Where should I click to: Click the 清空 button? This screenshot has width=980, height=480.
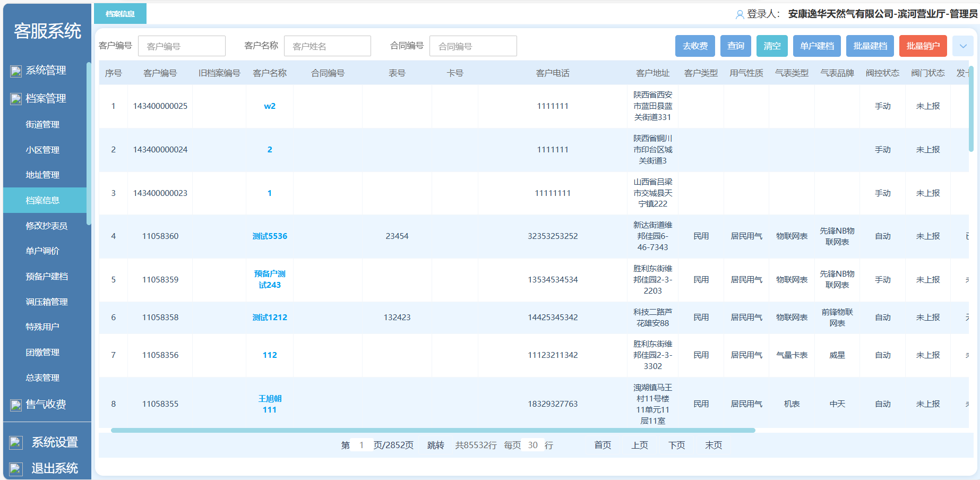pyautogui.click(x=772, y=46)
